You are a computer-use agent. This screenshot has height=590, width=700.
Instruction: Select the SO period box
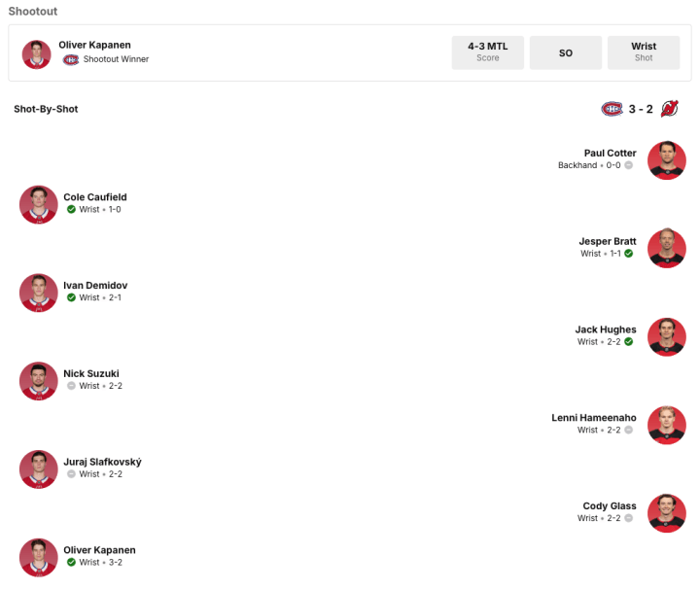click(x=565, y=52)
